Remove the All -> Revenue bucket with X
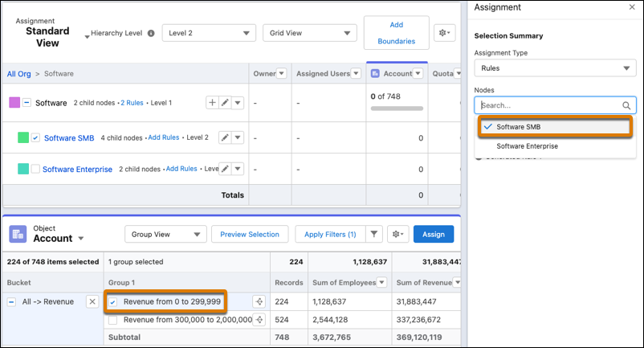This screenshot has width=644, height=348. click(x=92, y=301)
